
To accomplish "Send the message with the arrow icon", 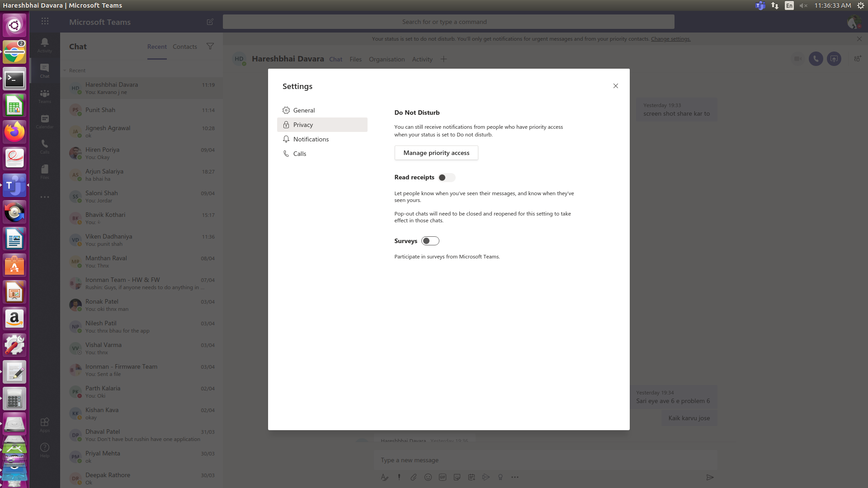I will tap(710, 477).
